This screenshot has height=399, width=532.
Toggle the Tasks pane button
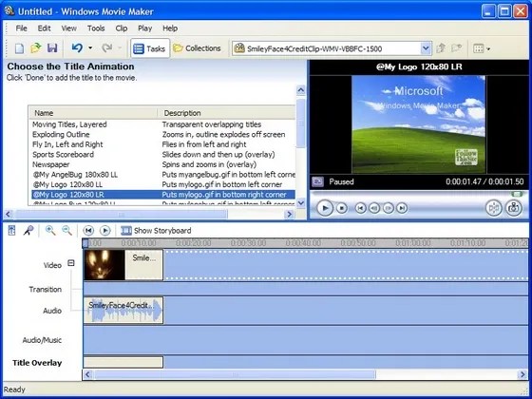point(150,48)
